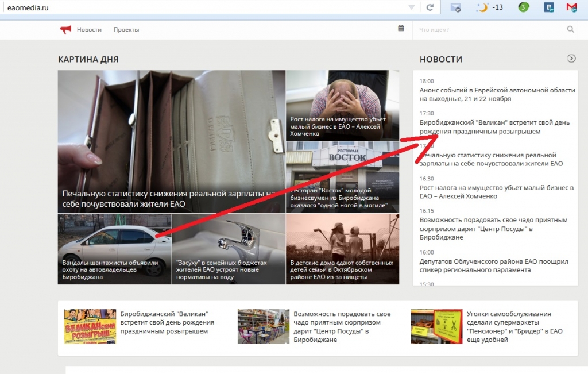Screen dimensions: 588x374
Task: Open the calendar icon in site header
Action: [401, 29]
